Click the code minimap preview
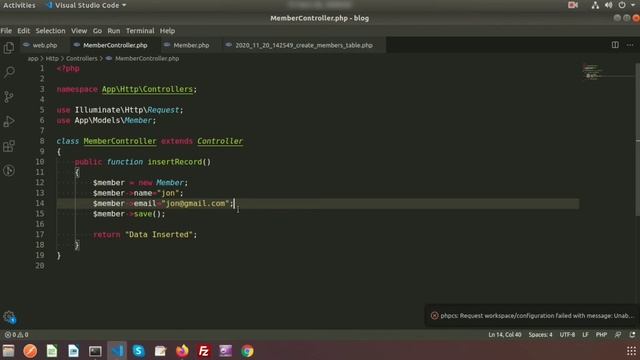640x360 pixels. pos(592,71)
